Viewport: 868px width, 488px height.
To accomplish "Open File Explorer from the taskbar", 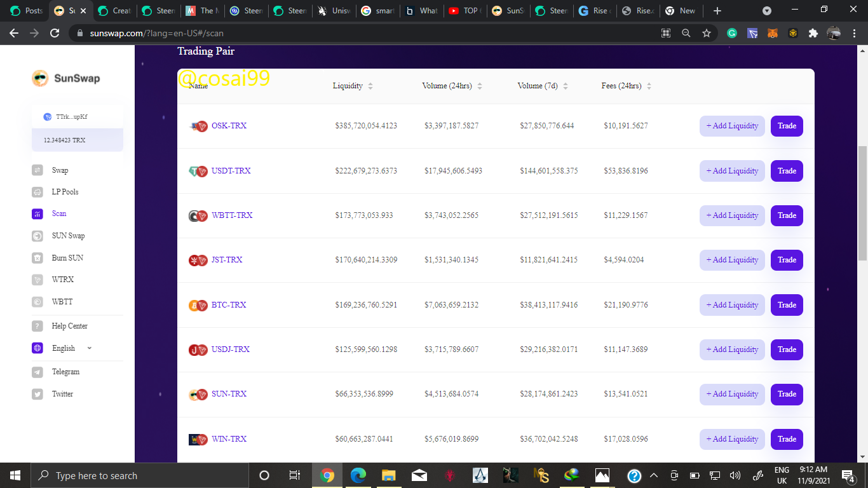I will click(x=388, y=475).
